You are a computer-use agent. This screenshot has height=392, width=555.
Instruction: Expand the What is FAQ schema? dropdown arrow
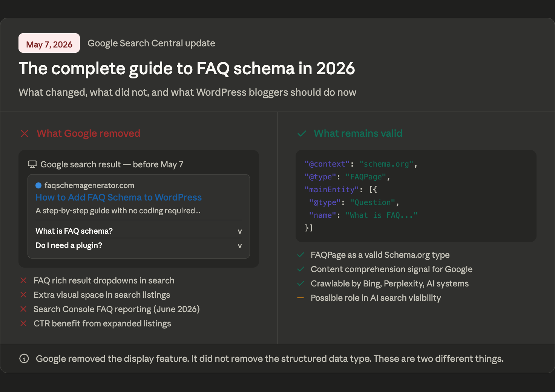click(240, 231)
